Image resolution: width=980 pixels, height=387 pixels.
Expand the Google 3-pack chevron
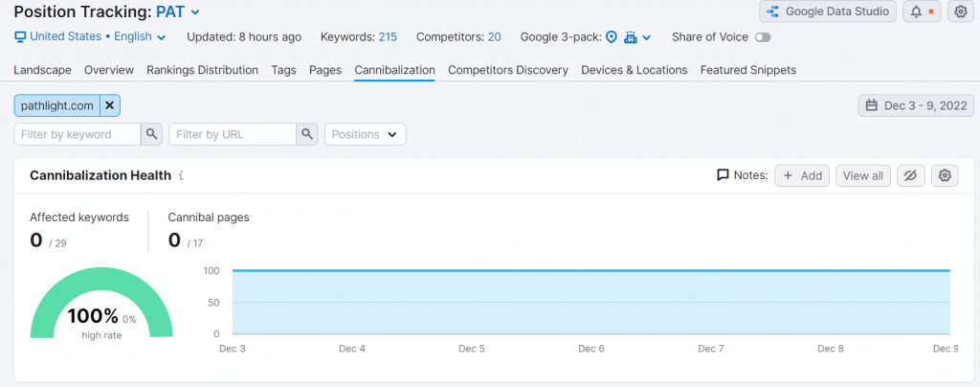click(647, 37)
